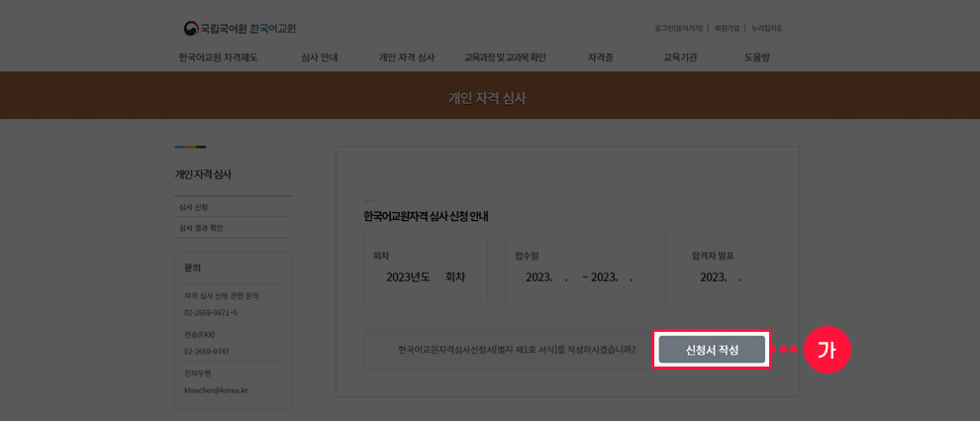
Task: Open the 한국어교원 자격제도 menu
Action: click(x=218, y=57)
